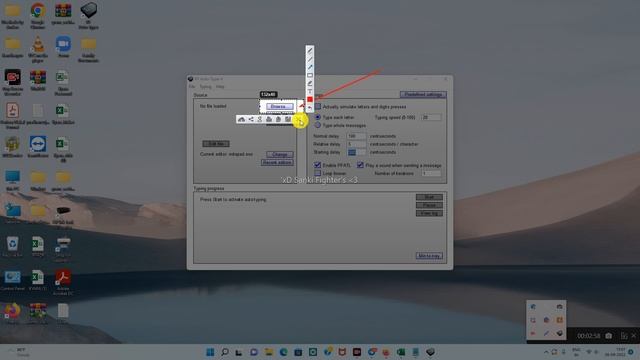Click the Browse button for source file
This screenshot has width=640, height=360.
click(280, 107)
